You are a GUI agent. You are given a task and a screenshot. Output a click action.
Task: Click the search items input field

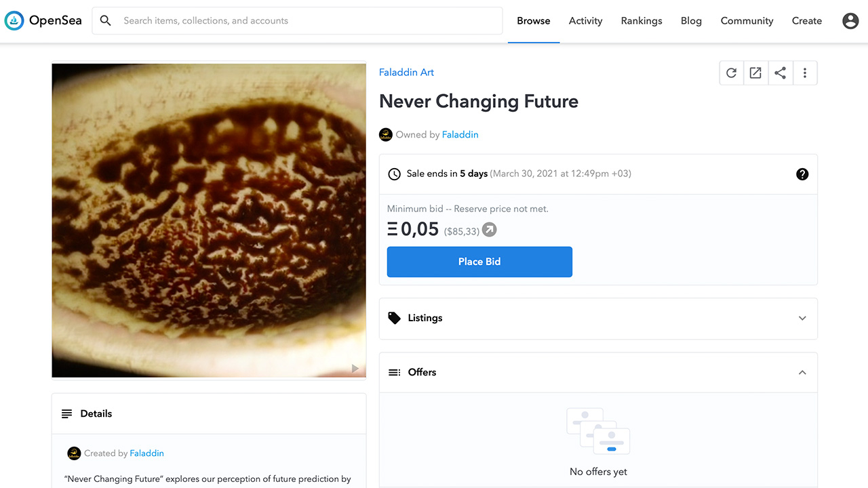(297, 21)
